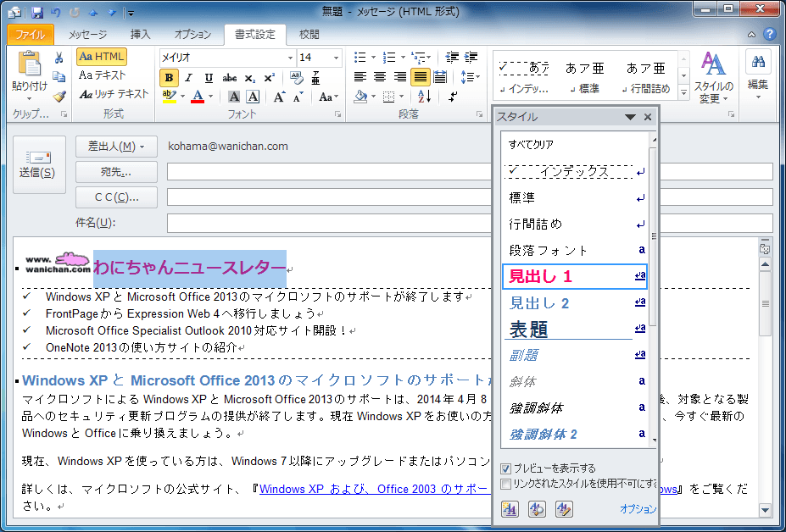Open the font name メイリオ dropdown

[x=290, y=58]
